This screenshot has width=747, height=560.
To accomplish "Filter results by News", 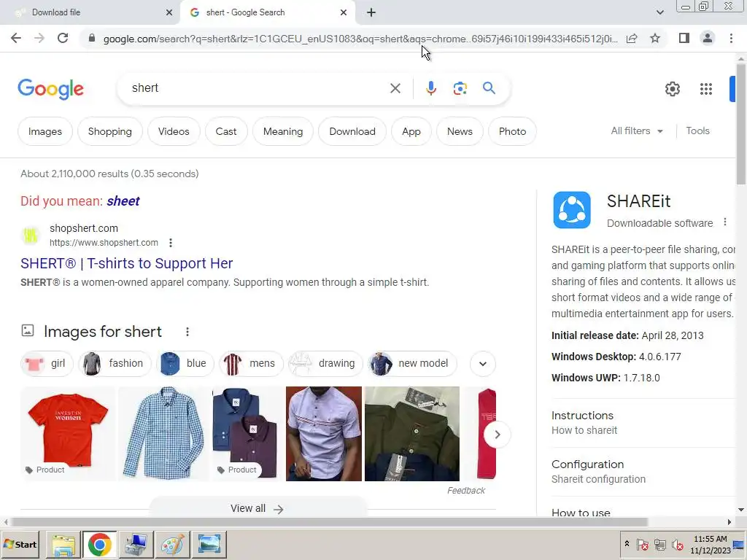I will 460,131.
